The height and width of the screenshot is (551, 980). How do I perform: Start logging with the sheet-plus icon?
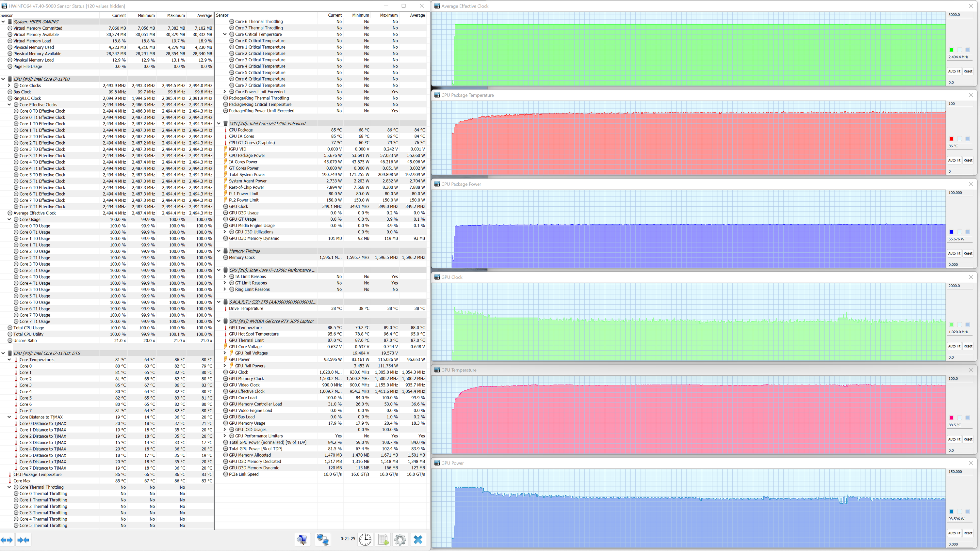[383, 539]
